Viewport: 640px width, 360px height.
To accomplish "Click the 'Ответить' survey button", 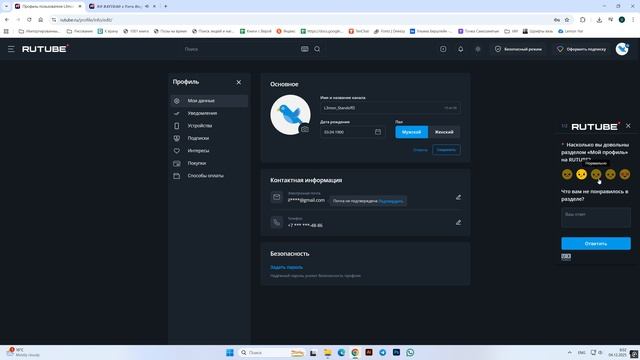I will point(596,244).
